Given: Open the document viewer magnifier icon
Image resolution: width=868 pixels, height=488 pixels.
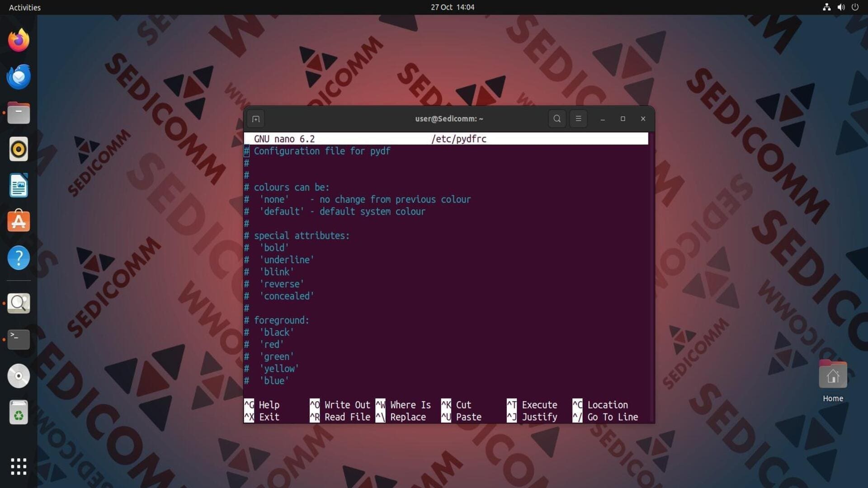Looking at the screenshot, I should coord(19,303).
